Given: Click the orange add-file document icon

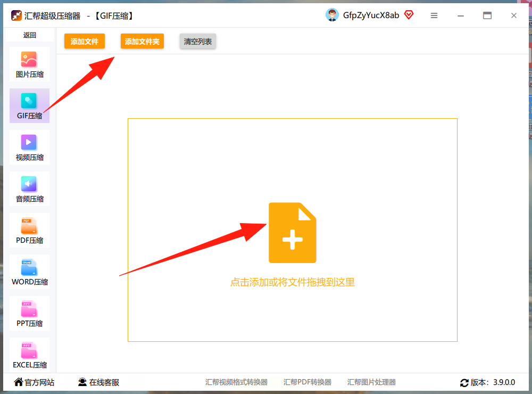Looking at the screenshot, I should point(293,233).
